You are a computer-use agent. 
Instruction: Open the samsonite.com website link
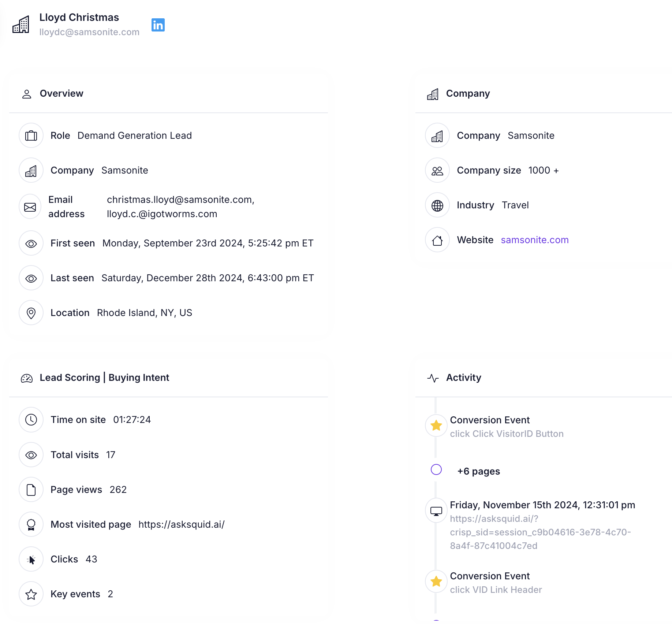tap(534, 240)
